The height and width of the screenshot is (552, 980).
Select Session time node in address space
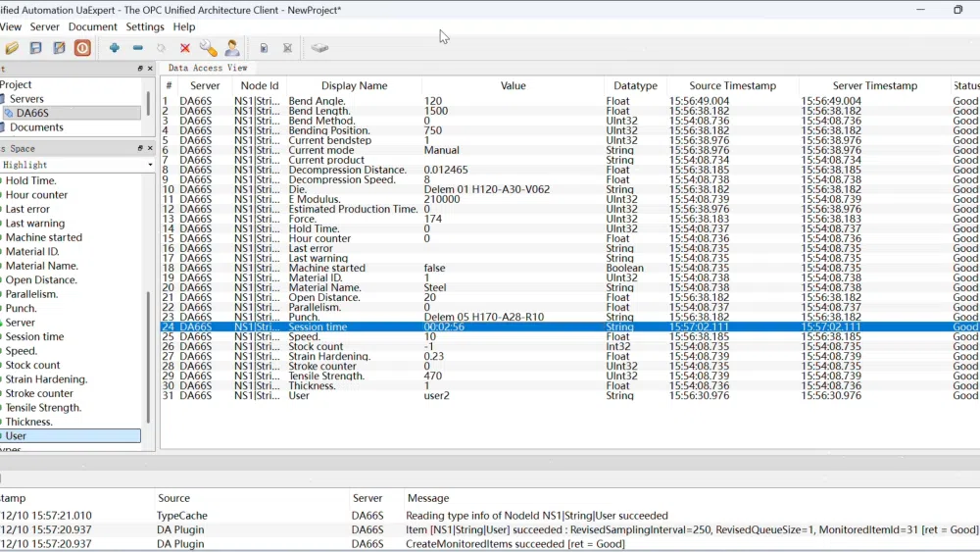click(x=34, y=336)
